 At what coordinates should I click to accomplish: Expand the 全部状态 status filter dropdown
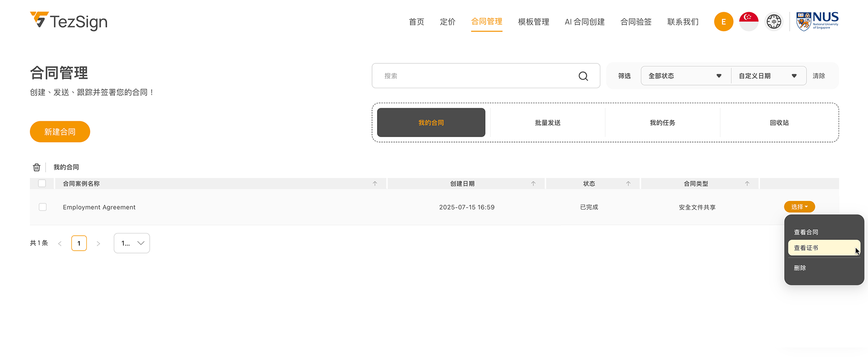pos(685,76)
